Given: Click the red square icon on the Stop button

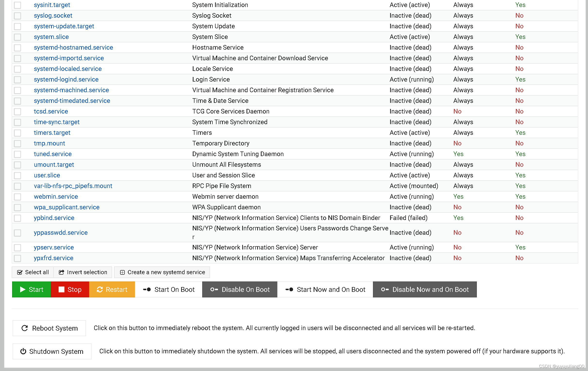Looking at the screenshot, I should click(62, 289).
